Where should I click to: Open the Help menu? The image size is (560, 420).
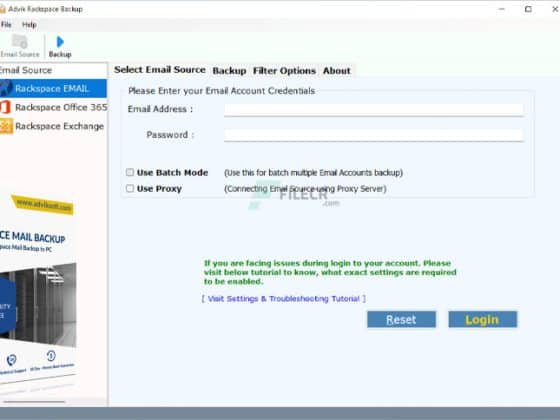[x=29, y=25]
